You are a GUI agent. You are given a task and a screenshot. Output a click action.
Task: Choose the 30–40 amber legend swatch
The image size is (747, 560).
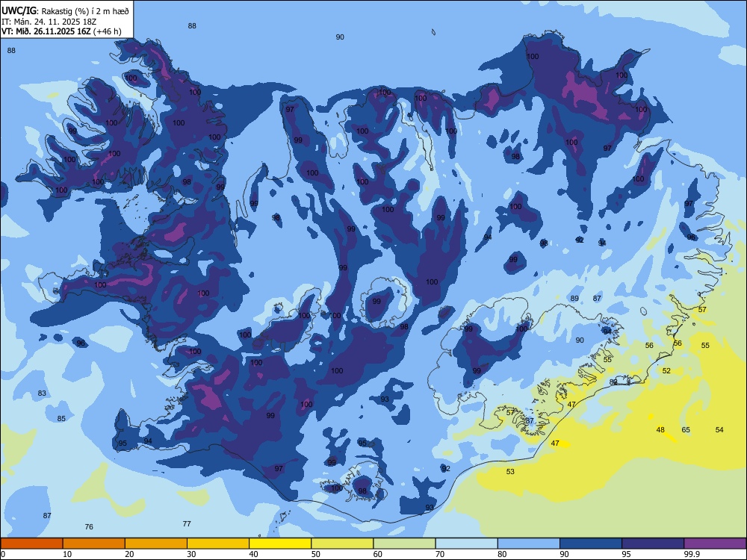218,544
